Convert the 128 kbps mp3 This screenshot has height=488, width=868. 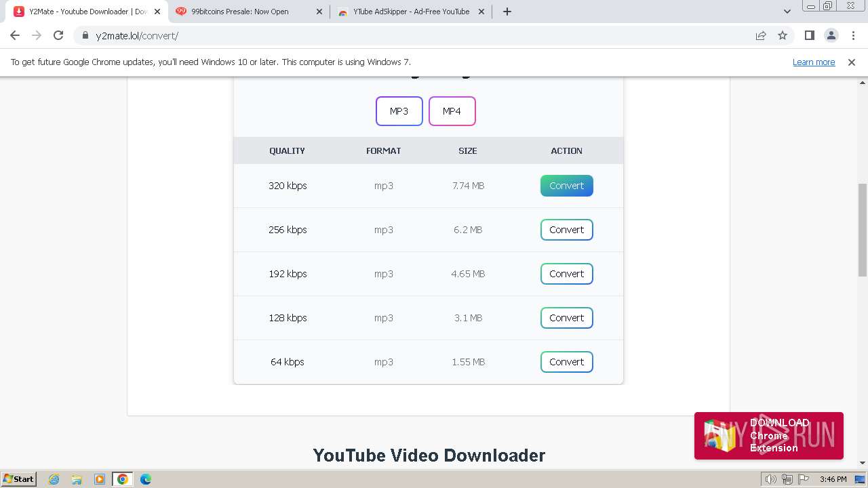[x=567, y=318]
